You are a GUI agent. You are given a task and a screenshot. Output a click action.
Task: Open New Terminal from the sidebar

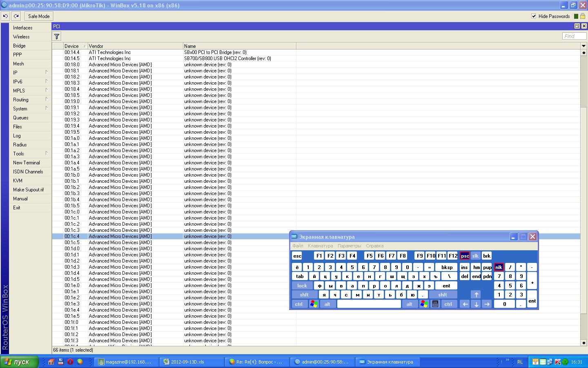click(x=30, y=163)
